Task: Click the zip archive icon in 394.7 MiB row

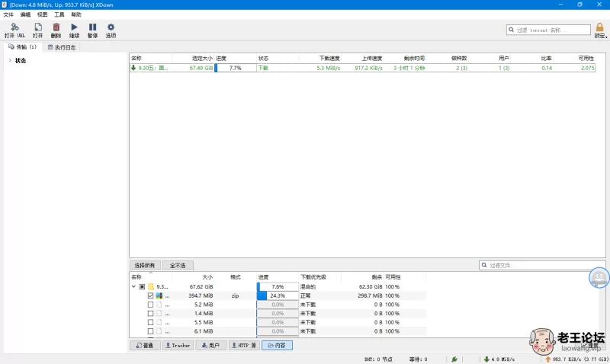Action: point(159,295)
